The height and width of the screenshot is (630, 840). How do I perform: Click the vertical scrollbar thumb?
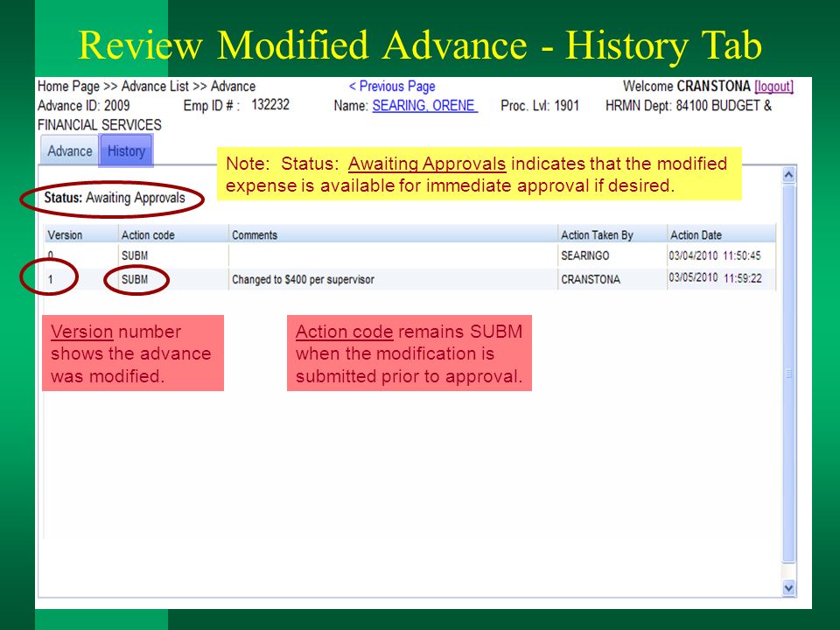[x=788, y=374]
